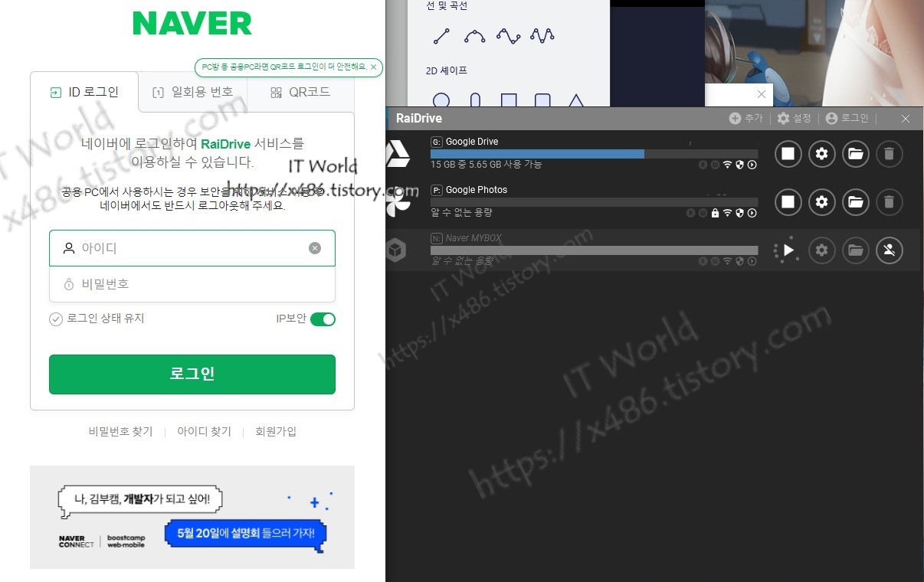Switch to 일회용 번호 tab
The image size is (924, 582).
coord(192,93)
